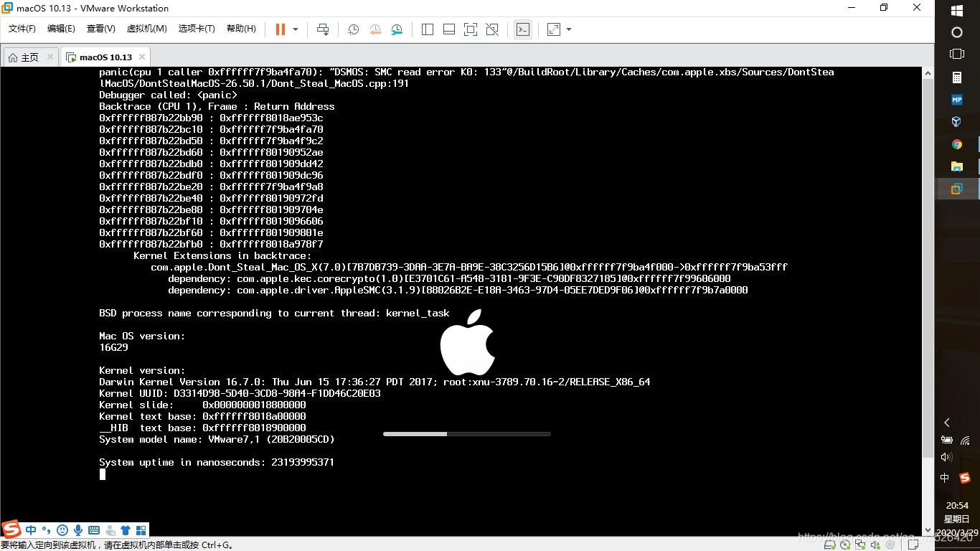Open the Sogou emoji panel

point(62,530)
